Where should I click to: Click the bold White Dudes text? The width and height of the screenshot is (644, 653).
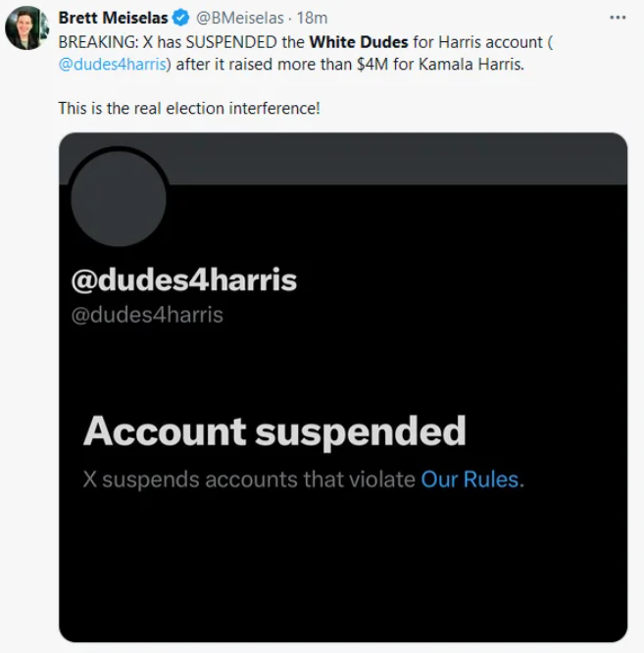pyautogui.click(x=359, y=42)
